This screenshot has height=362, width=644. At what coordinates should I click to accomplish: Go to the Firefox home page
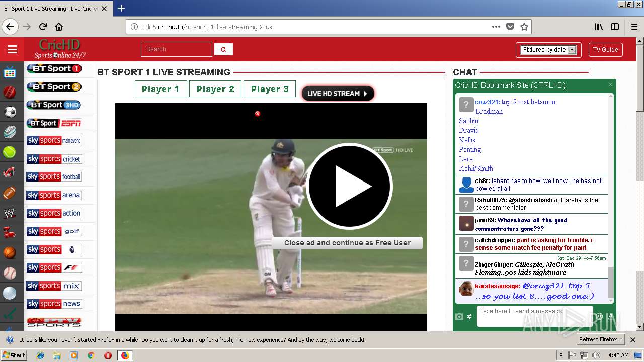pyautogui.click(x=59, y=27)
